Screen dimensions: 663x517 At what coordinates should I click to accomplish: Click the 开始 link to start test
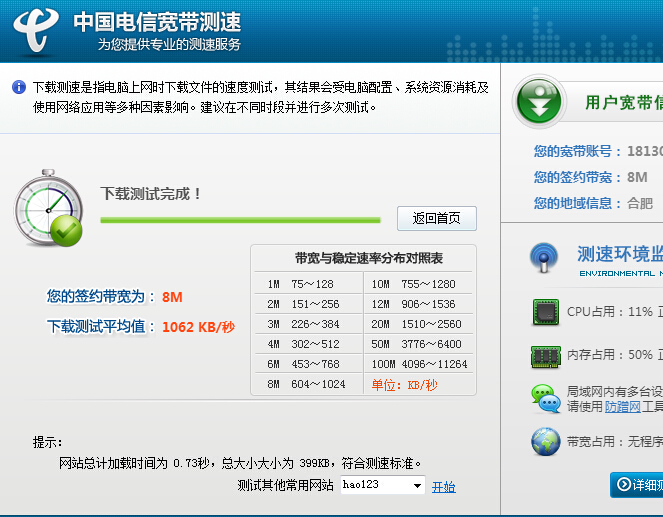444,487
